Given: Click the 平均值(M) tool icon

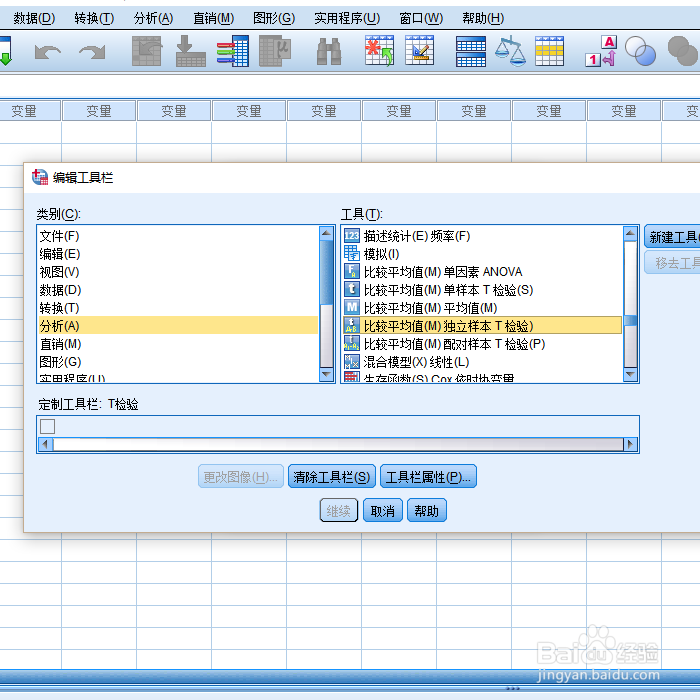Looking at the screenshot, I should coord(352,307).
